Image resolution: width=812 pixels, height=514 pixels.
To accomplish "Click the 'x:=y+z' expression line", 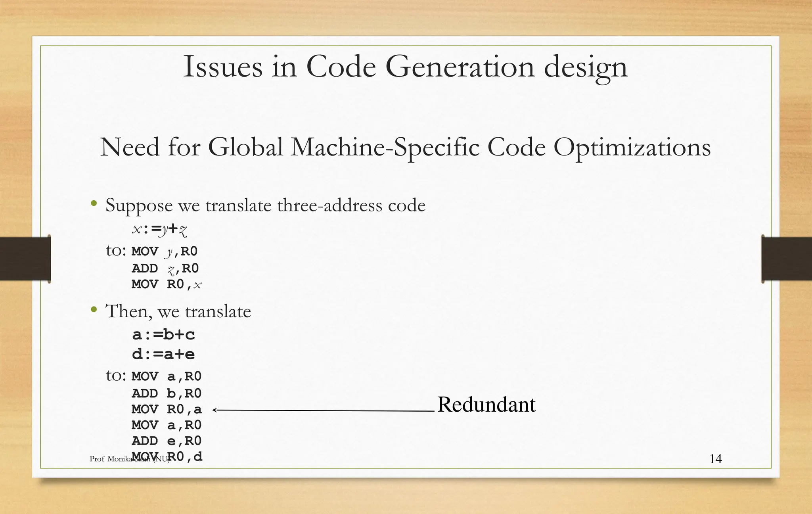I will (159, 229).
